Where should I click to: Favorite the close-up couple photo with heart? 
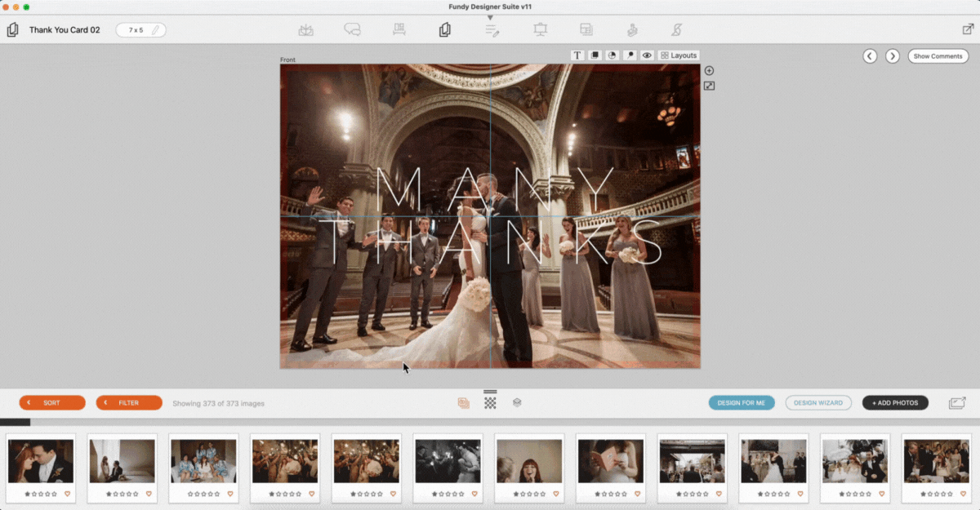click(67, 494)
